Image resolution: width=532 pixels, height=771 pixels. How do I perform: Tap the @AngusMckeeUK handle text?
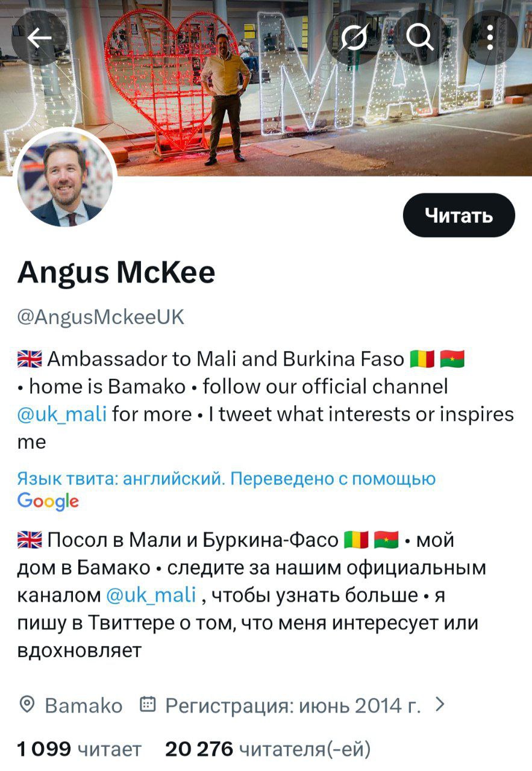(101, 317)
